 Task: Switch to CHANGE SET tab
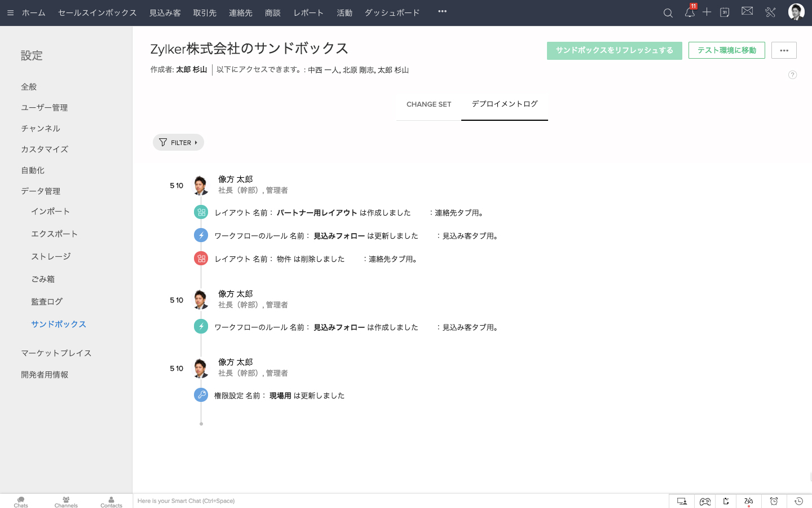429,104
